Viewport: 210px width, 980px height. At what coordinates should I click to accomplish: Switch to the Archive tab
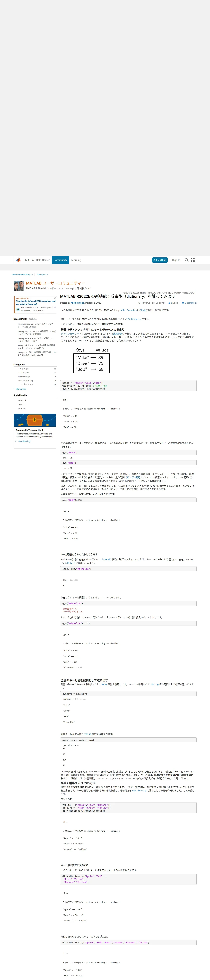tap(33, 319)
